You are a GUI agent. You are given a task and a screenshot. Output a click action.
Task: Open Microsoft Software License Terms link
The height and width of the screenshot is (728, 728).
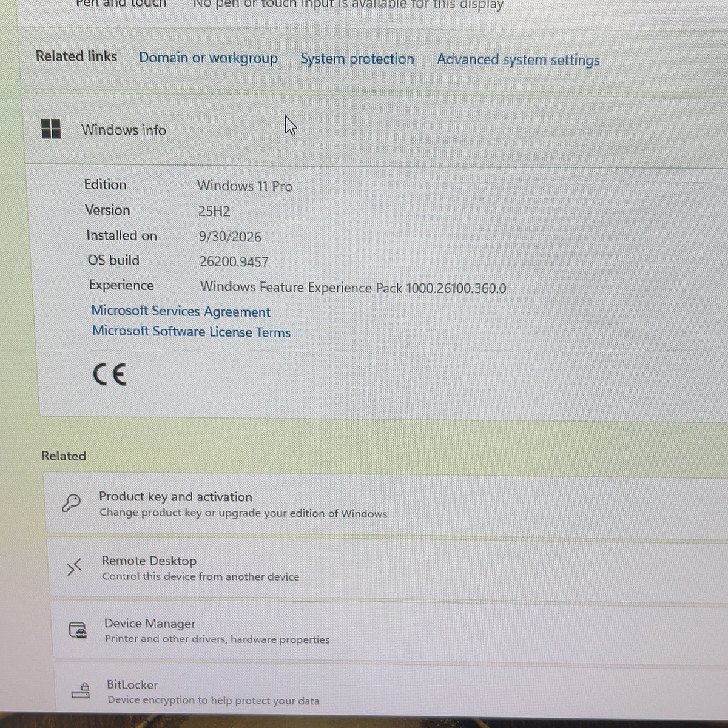point(191,332)
